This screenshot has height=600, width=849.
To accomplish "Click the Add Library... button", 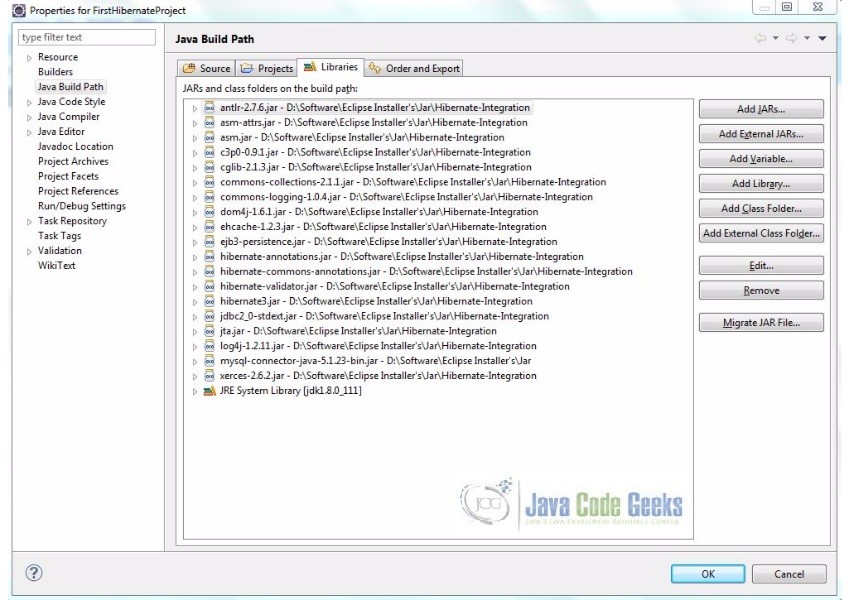I will pos(761,184).
